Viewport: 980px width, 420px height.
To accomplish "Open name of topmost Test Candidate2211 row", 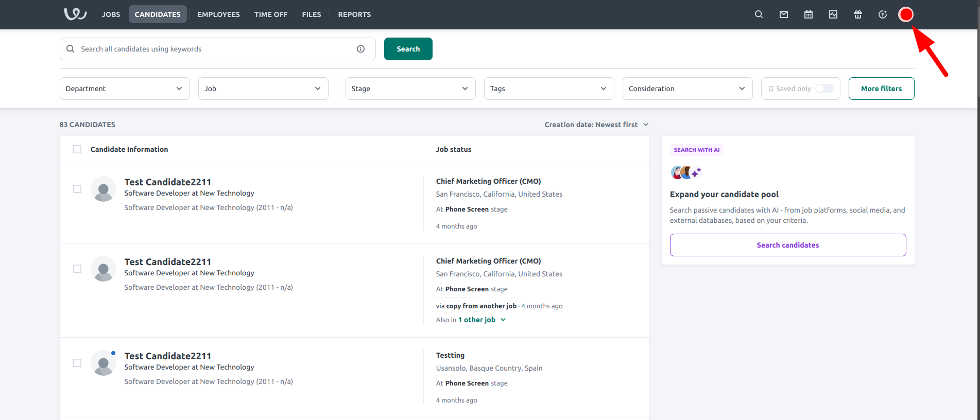I will coord(168,182).
